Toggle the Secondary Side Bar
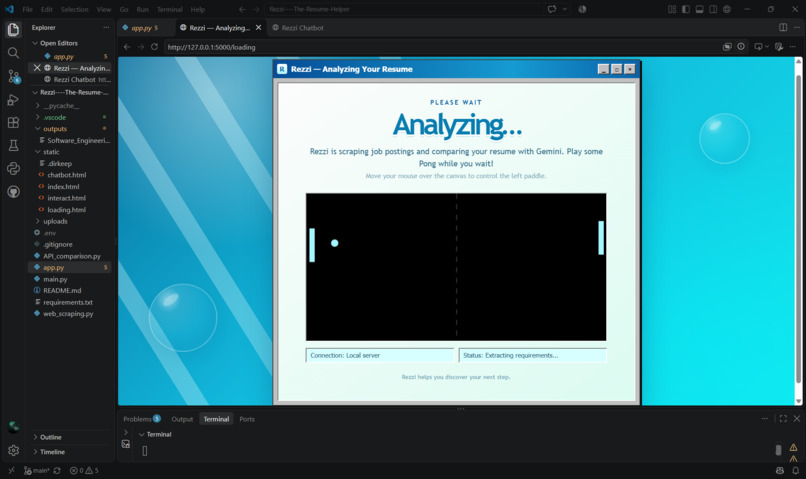The width and height of the screenshot is (806, 479). 713,9
